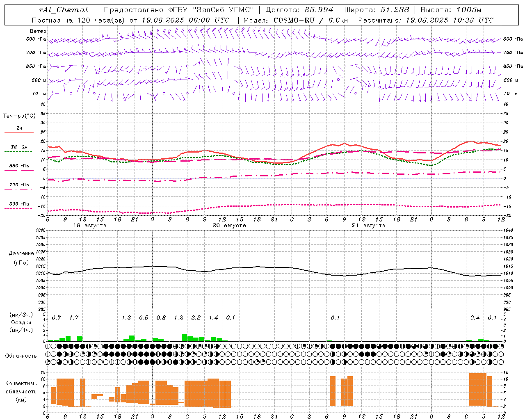
Task: Select the 850 гПа temperature legend line sample
Action: point(19,170)
